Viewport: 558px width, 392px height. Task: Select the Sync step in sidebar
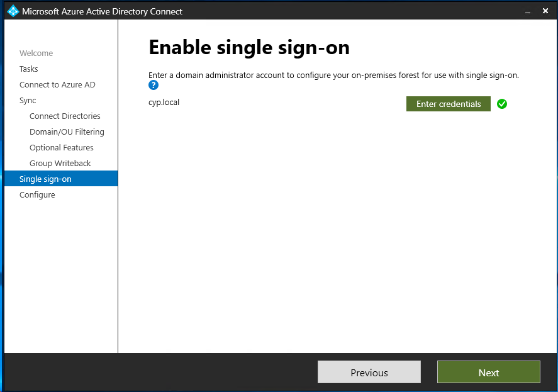click(28, 101)
